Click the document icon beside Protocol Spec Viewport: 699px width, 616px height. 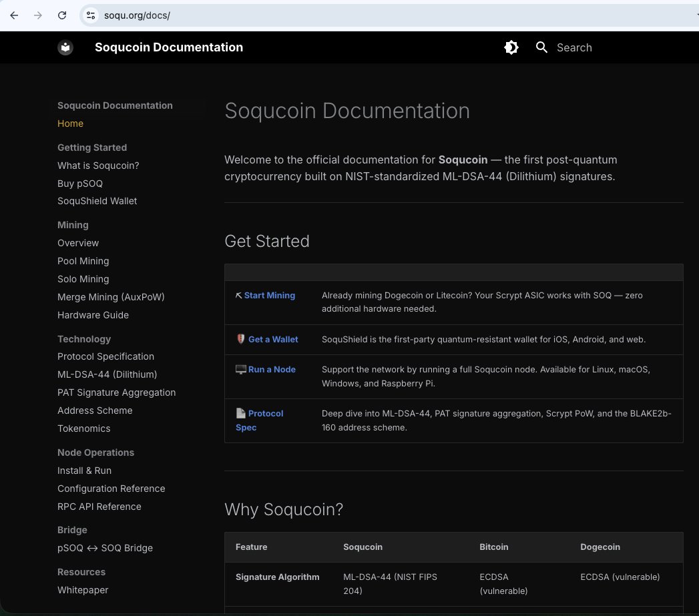click(x=240, y=412)
